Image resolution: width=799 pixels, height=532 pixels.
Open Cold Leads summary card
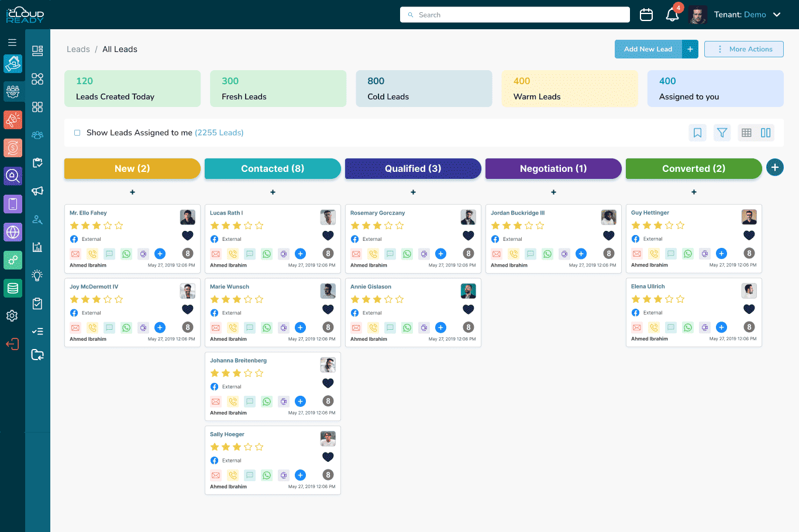coord(424,89)
